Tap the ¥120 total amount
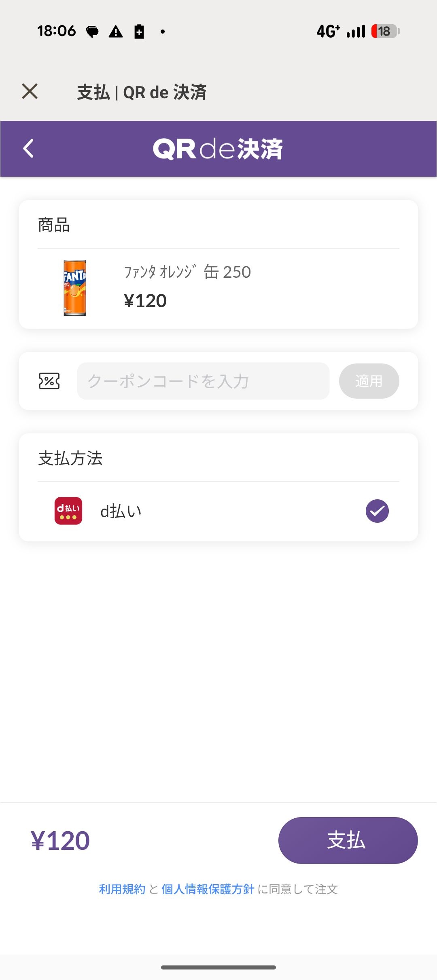 click(x=60, y=841)
